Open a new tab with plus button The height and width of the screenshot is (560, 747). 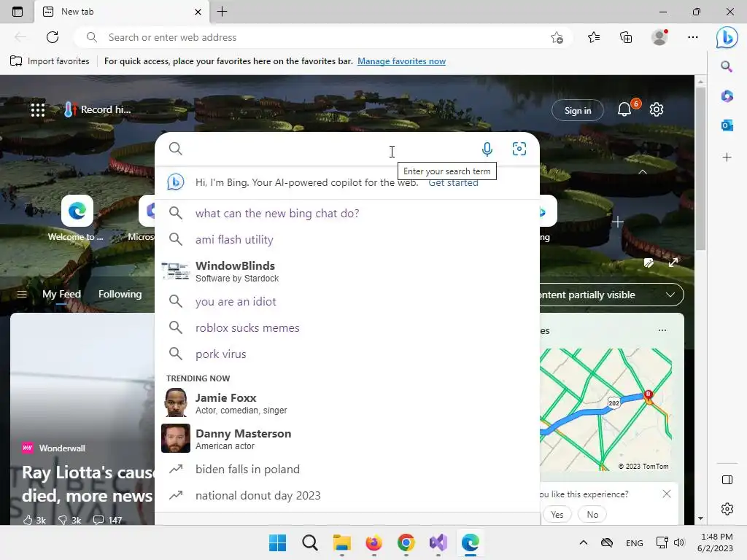click(222, 12)
